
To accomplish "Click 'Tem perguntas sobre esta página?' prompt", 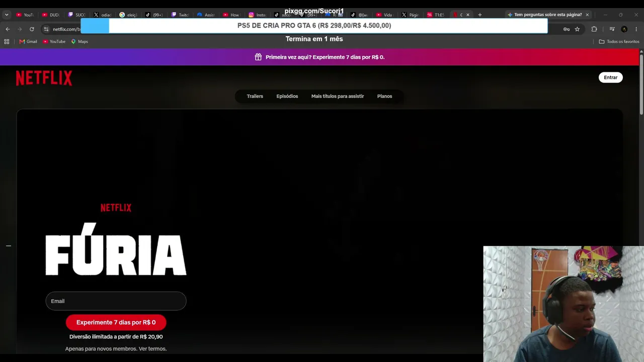I will pos(548,15).
